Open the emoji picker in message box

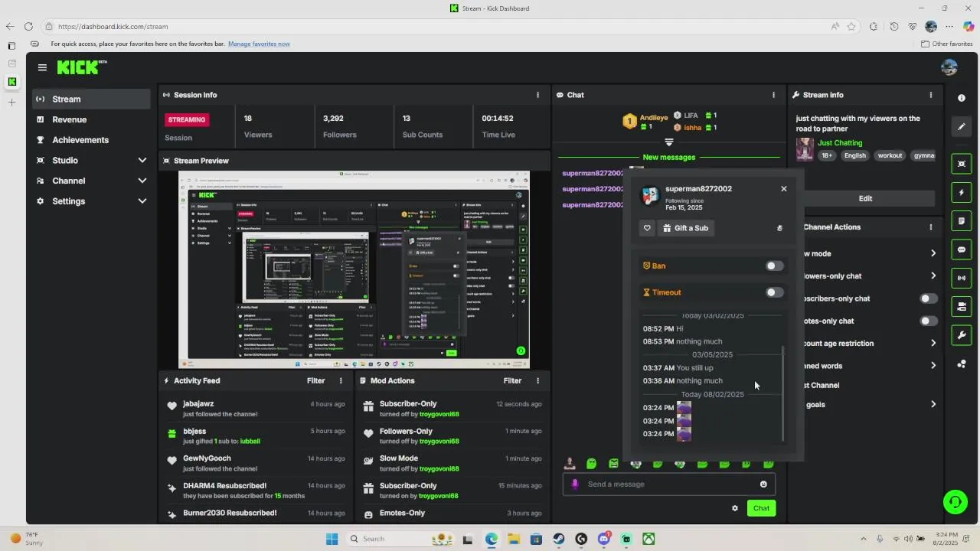pyautogui.click(x=763, y=484)
